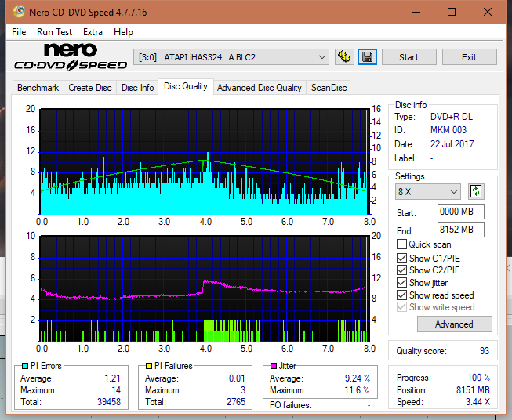
Task: Switch to the Benchmark tab
Action: (x=38, y=88)
